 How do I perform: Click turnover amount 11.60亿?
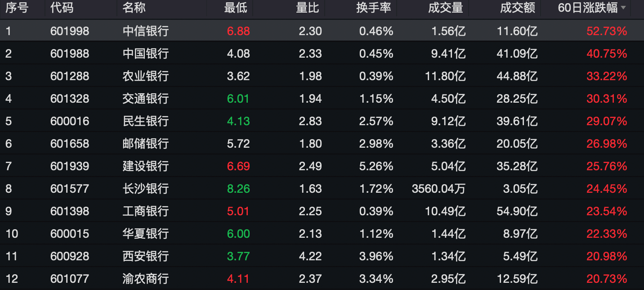tap(517, 31)
